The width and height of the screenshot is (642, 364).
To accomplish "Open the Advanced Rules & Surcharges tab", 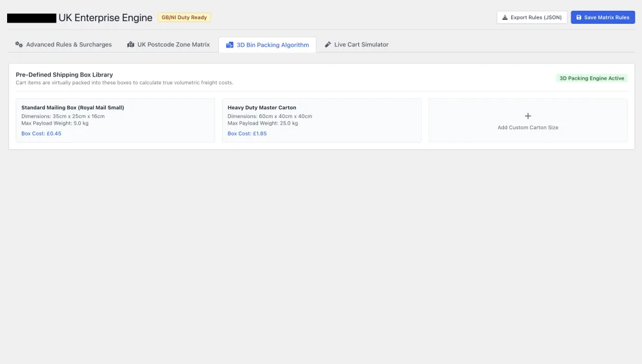I will coord(64,45).
